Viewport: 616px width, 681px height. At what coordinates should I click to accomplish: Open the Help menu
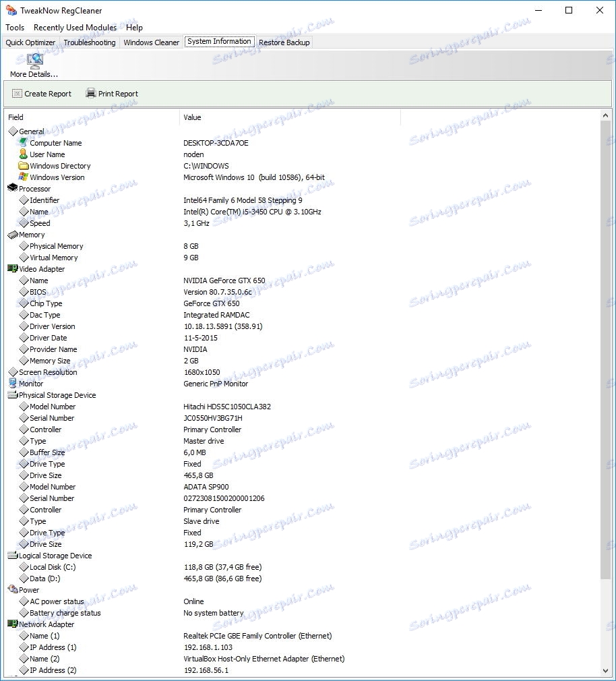pos(134,28)
